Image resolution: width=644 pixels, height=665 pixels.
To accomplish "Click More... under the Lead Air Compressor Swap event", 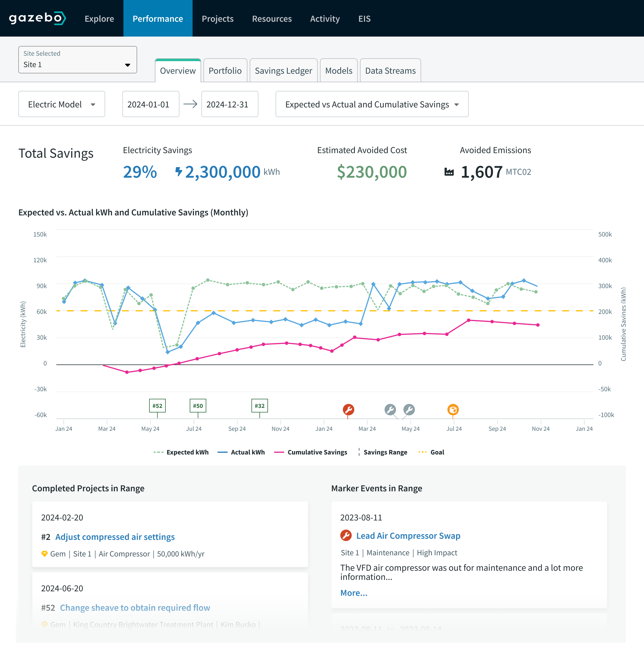I will point(354,593).
